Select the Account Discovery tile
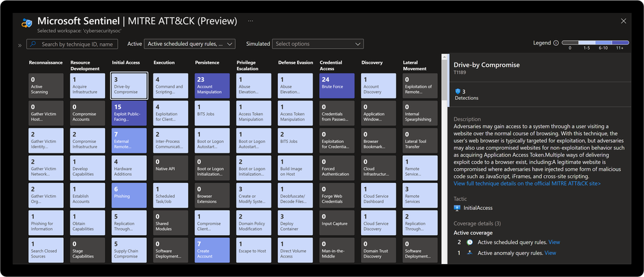The height and width of the screenshot is (277, 644). [x=378, y=86]
